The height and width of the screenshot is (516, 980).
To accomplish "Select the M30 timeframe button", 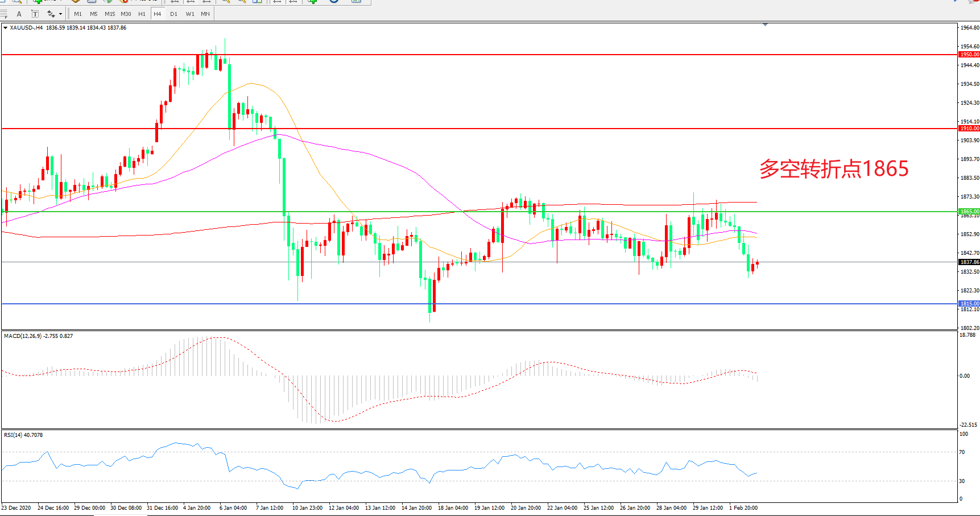I will click(x=126, y=14).
